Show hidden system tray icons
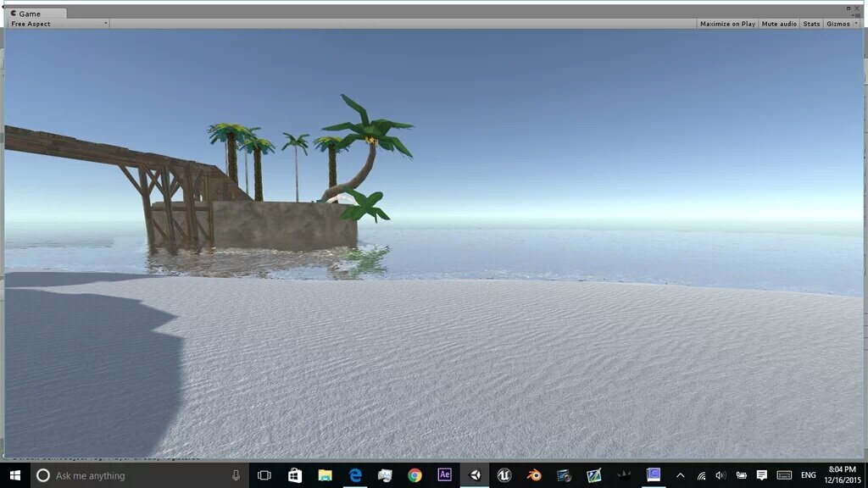Image resolution: width=868 pixels, height=488 pixels. point(680,475)
